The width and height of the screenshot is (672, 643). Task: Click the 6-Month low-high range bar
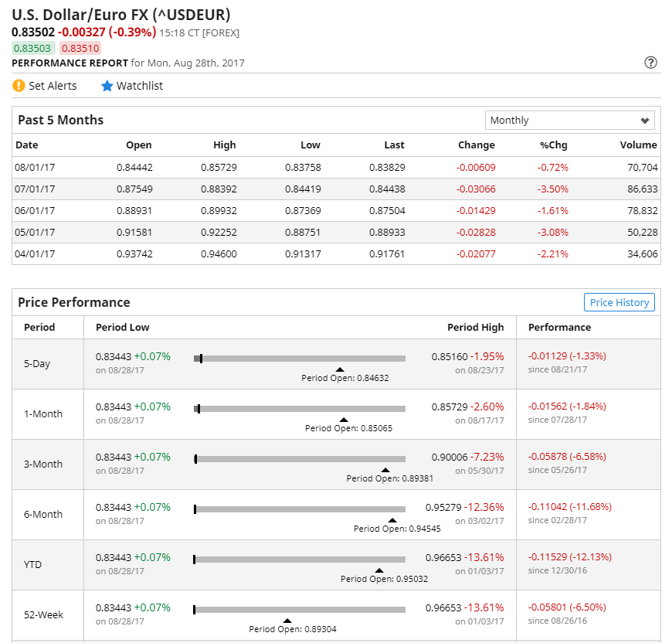tap(300, 509)
